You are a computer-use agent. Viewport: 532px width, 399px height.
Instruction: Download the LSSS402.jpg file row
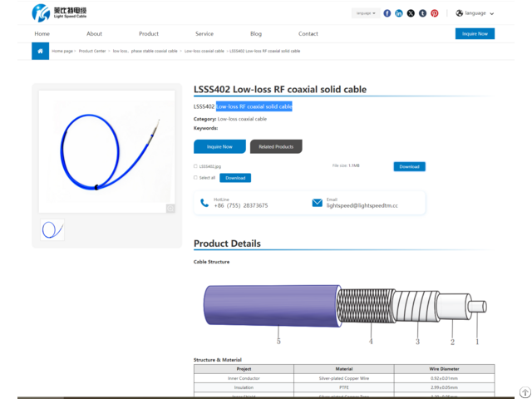[409, 166]
